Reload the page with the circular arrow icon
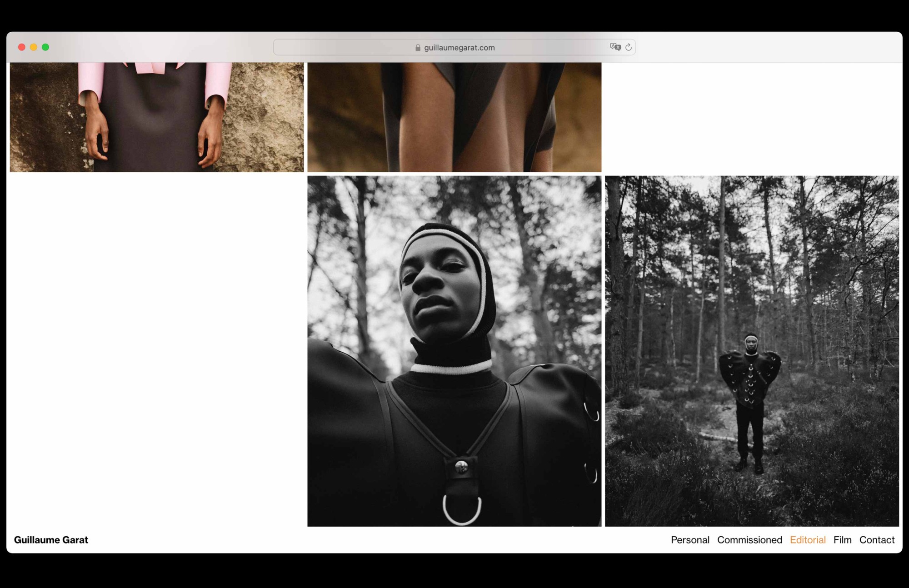 629,47
